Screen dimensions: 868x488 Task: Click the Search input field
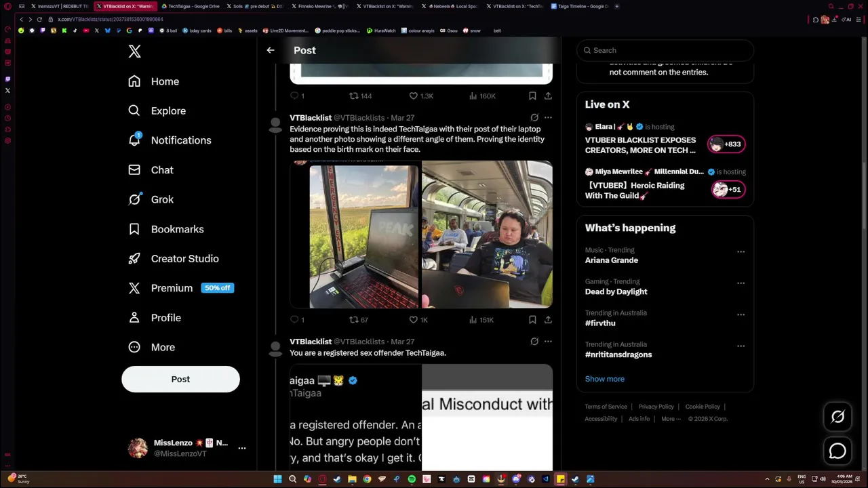click(665, 50)
